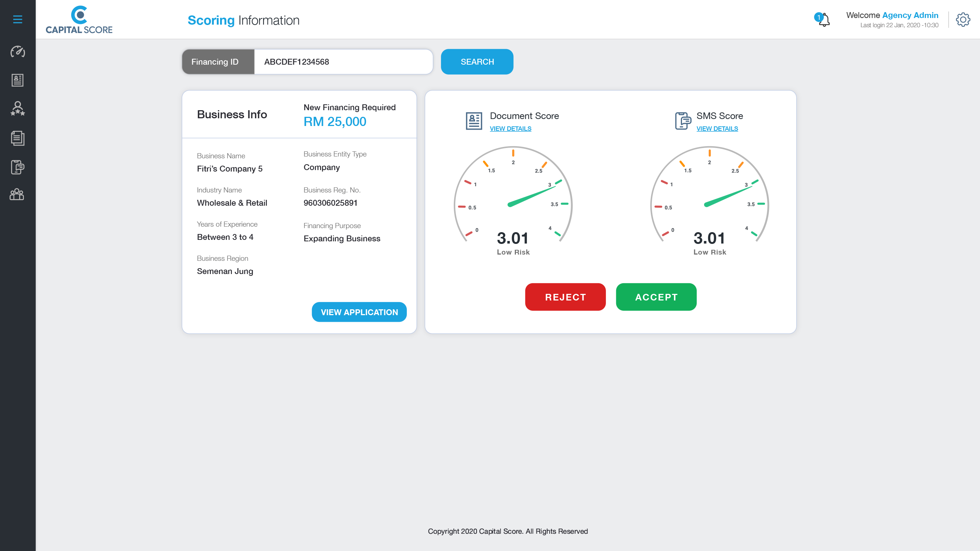
Task: Click the group of users sidebar icon
Action: click(17, 194)
